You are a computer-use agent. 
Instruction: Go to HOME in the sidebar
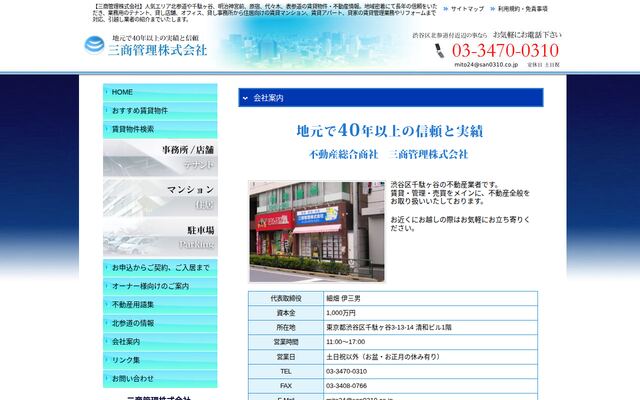pyautogui.click(x=160, y=92)
